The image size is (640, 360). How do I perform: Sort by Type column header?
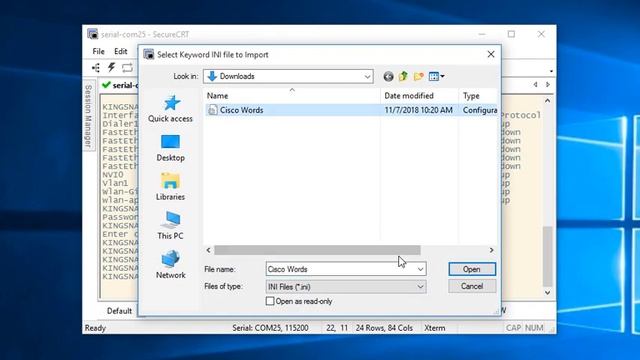[x=478, y=96]
